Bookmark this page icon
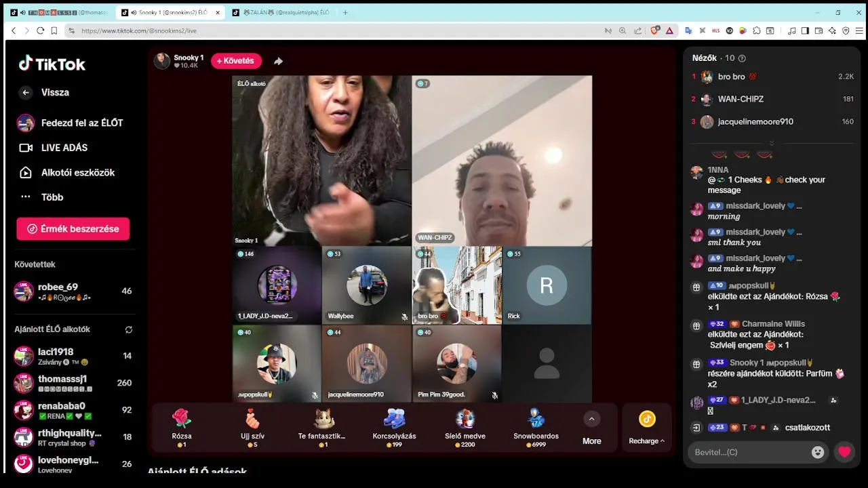The height and width of the screenshot is (488, 868). tap(56, 30)
